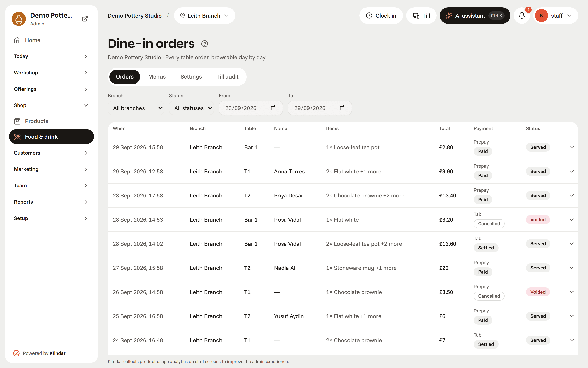Expand the Today sidebar section
The width and height of the screenshot is (588, 368).
click(51, 56)
